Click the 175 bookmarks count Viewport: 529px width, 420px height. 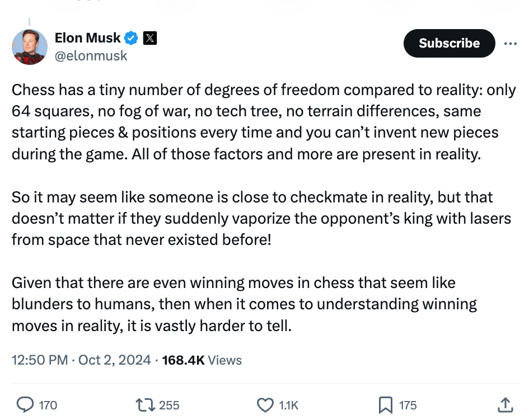tap(408, 405)
